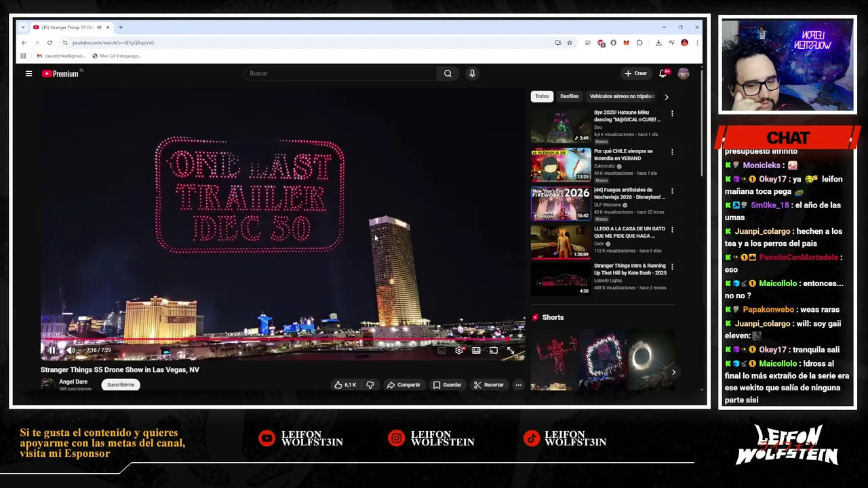The height and width of the screenshot is (488, 868).
Task: Reload the page in Chrome
Action: [50, 43]
